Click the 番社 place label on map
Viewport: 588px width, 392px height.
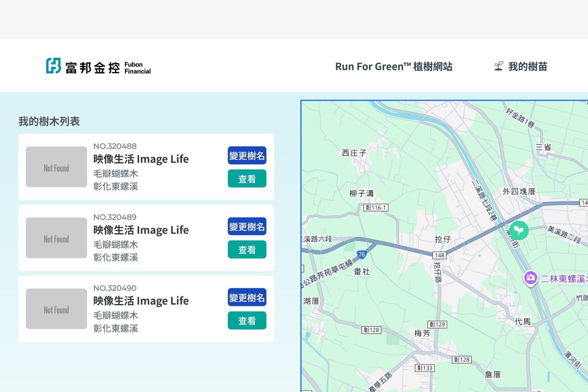[x=362, y=271]
